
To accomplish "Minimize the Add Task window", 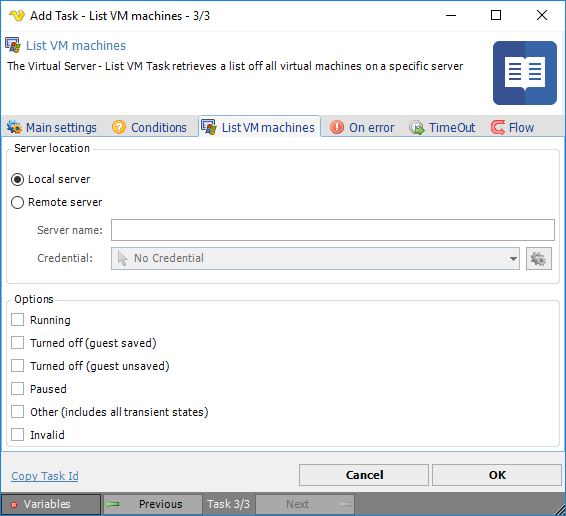I will (451, 15).
